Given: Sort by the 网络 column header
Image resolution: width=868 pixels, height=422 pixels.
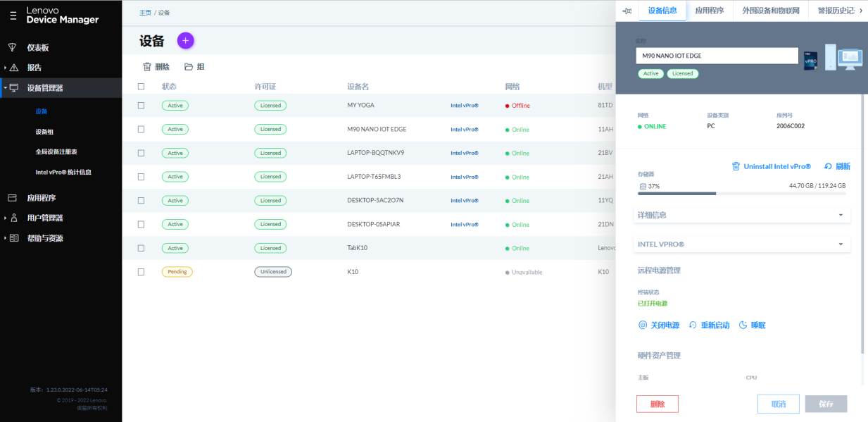Looking at the screenshot, I should point(512,87).
